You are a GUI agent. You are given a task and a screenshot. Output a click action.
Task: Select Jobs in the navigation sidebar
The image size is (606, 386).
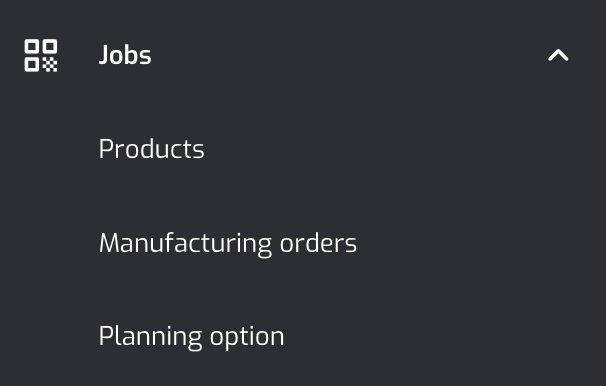tap(125, 55)
